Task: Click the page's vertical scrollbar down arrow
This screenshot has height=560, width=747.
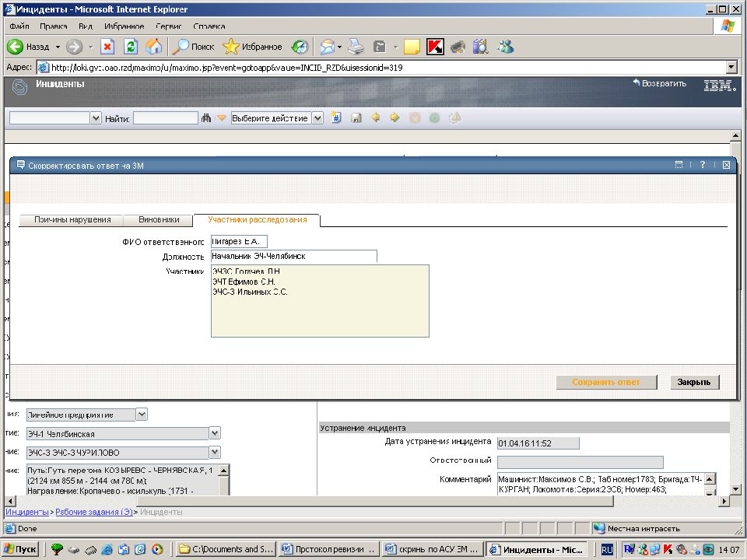Action: coord(735,489)
